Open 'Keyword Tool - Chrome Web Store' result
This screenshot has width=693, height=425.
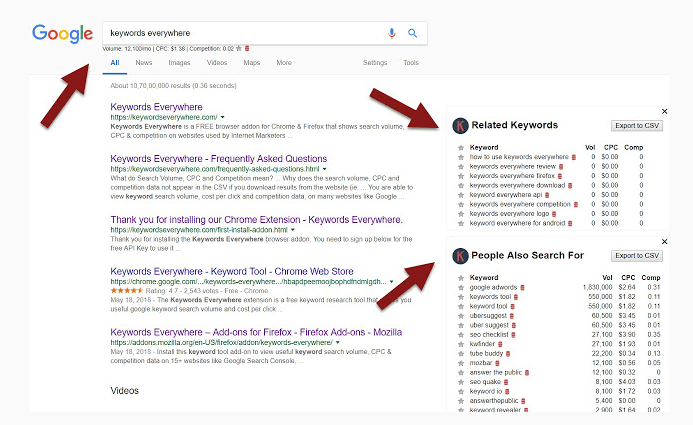click(x=232, y=271)
